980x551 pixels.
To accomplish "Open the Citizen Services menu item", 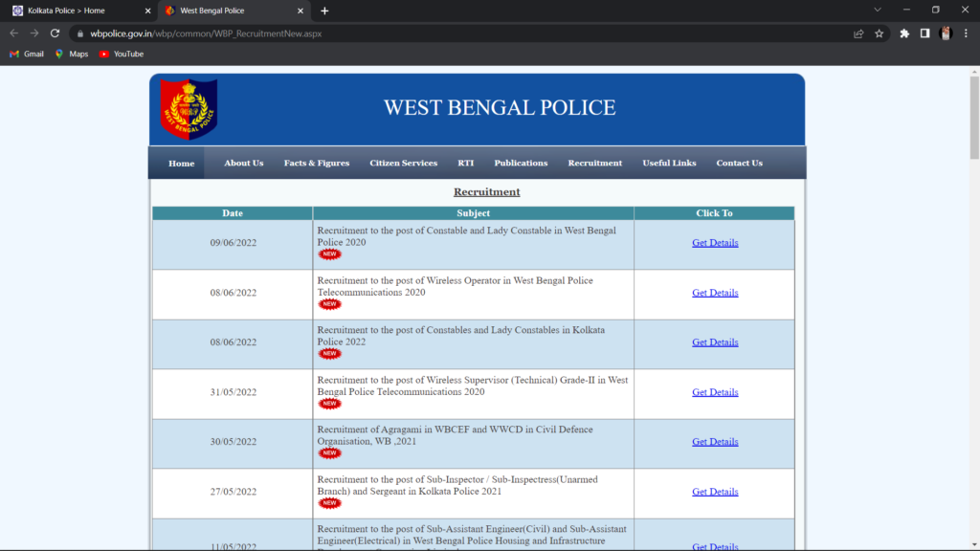I will [x=403, y=164].
